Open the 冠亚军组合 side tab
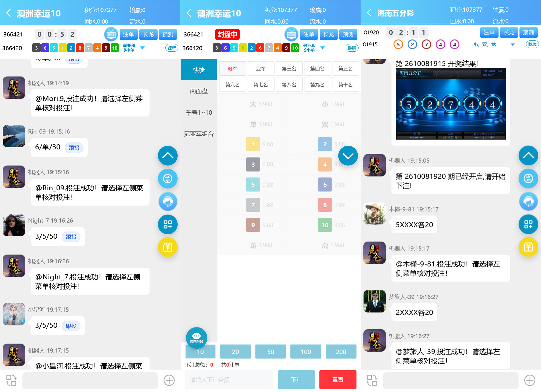 [x=199, y=134]
